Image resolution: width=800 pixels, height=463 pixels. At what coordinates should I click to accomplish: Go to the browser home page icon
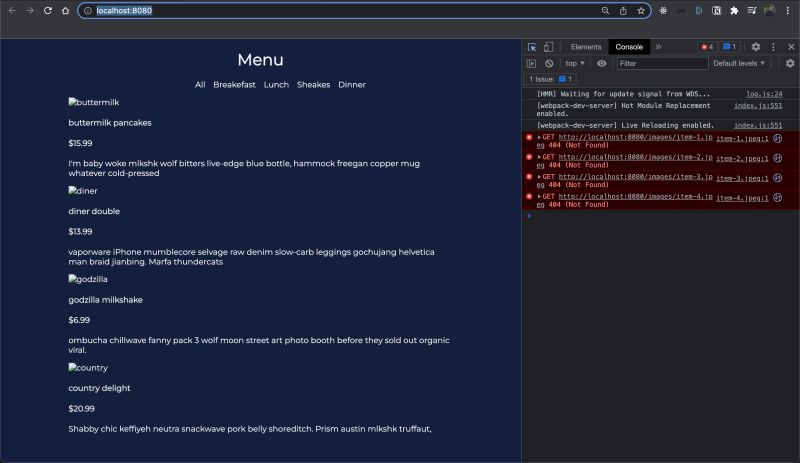pos(65,10)
